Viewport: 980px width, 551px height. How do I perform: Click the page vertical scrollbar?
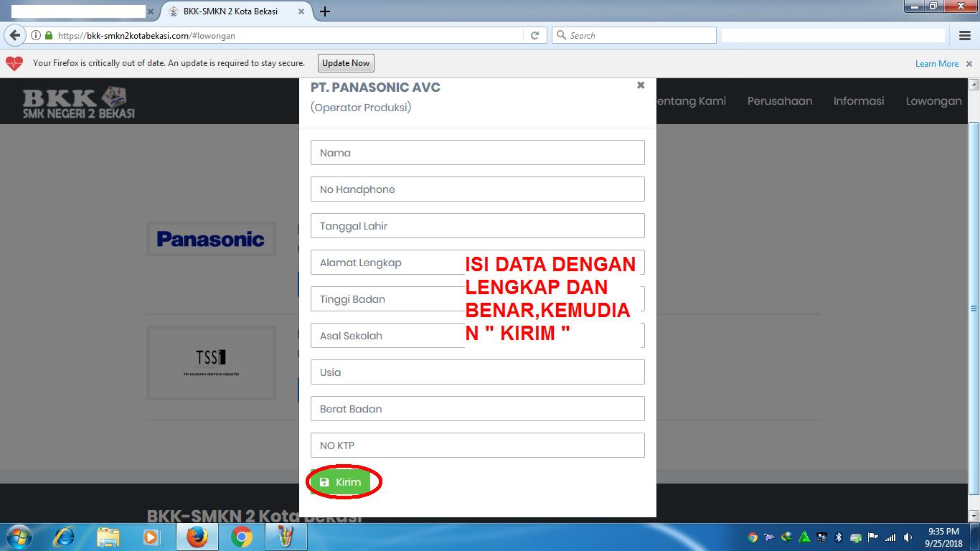[974, 309]
